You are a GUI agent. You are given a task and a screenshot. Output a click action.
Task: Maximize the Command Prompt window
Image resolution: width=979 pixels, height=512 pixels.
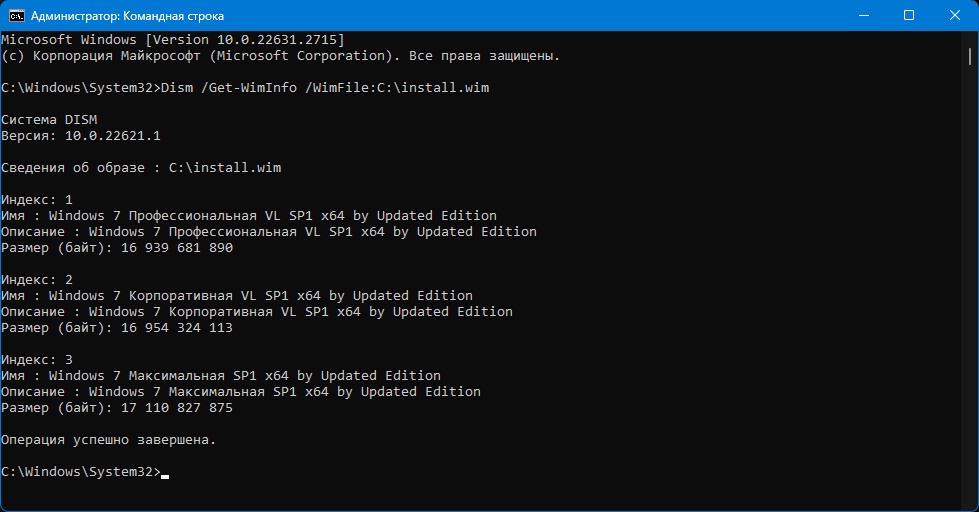coord(908,15)
